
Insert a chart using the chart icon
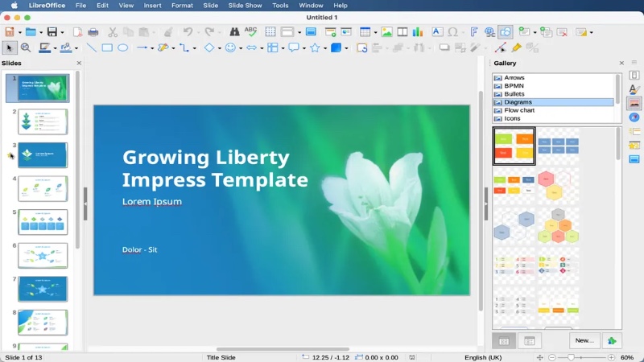[418, 32]
